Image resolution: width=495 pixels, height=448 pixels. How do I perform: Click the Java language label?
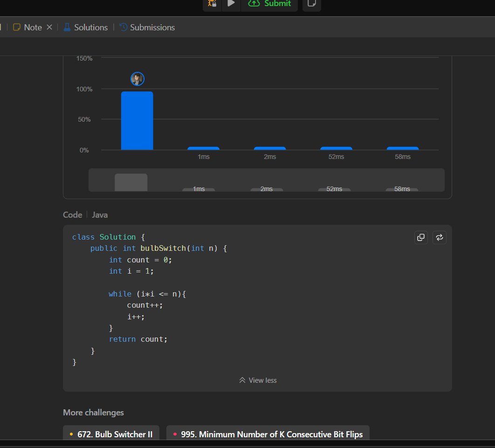[100, 215]
